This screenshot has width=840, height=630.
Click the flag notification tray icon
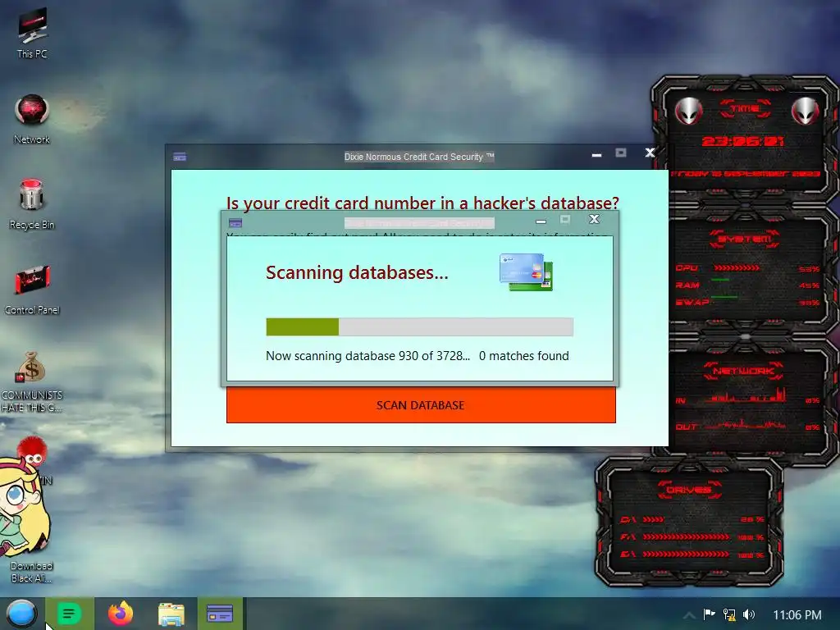click(709, 614)
